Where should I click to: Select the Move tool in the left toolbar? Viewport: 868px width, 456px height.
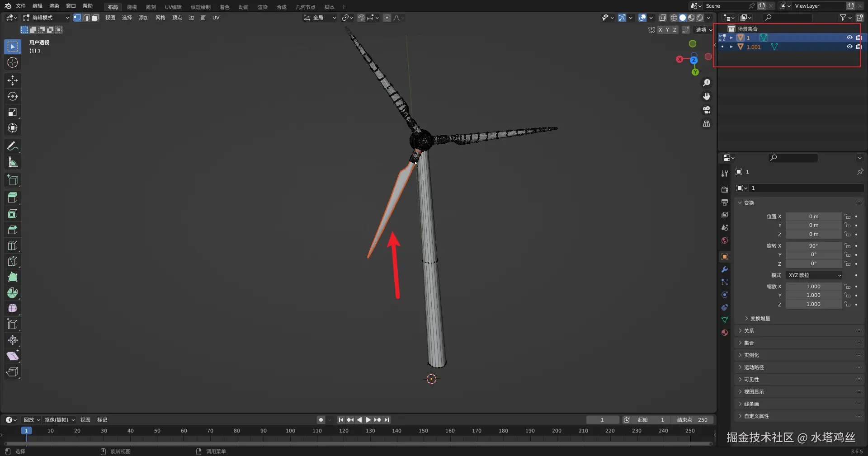click(x=13, y=80)
